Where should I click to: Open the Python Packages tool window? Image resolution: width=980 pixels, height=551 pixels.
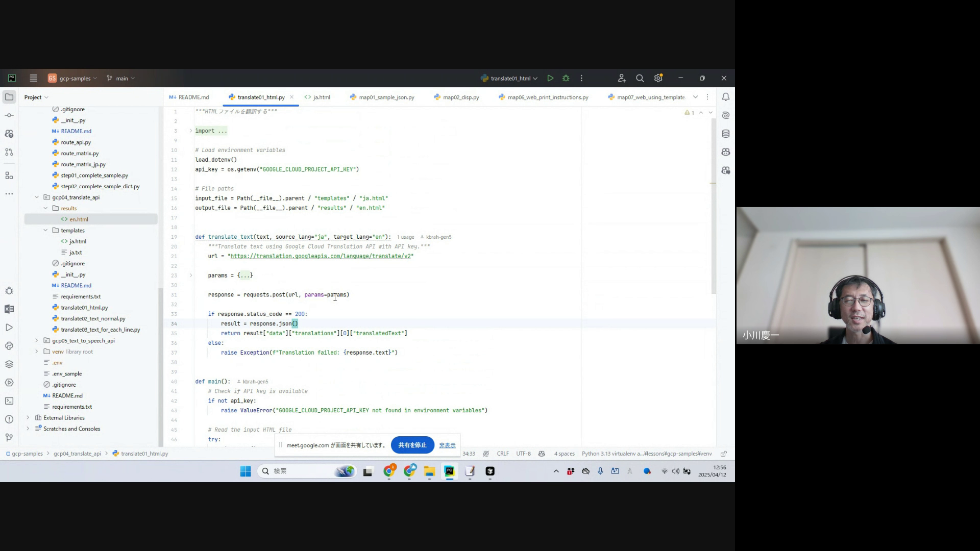[x=9, y=364]
